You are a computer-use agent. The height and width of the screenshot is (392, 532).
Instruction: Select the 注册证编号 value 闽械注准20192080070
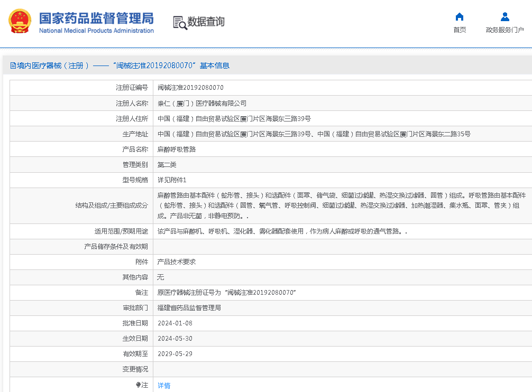pyautogui.click(x=190, y=88)
